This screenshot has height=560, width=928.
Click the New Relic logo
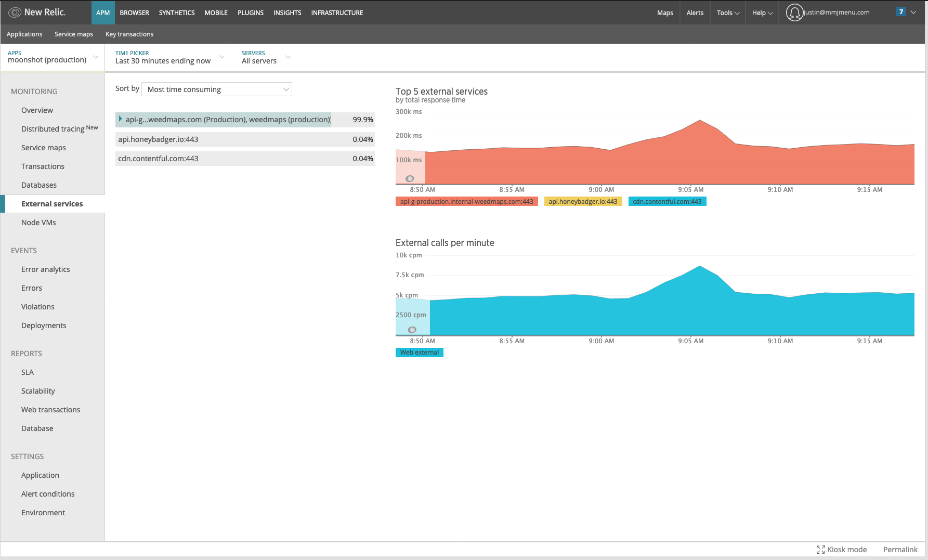click(37, 12)
